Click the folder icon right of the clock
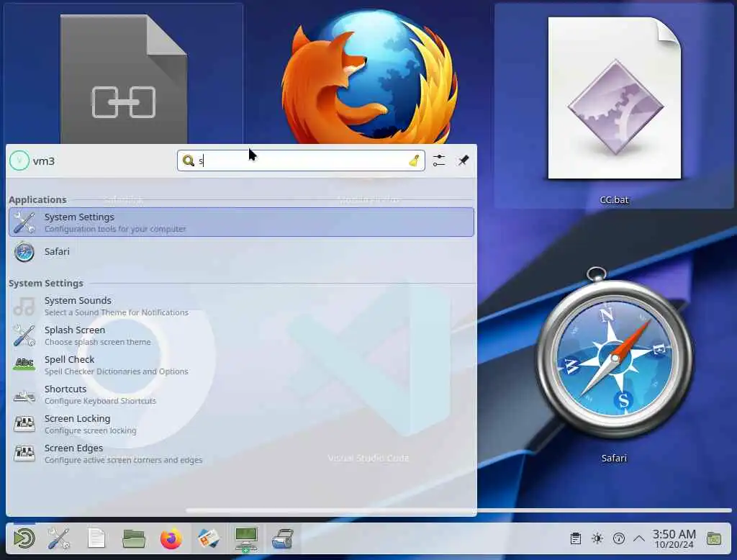Image resolution: width=737 pixels, height=560 pixels. coord(714,539)
